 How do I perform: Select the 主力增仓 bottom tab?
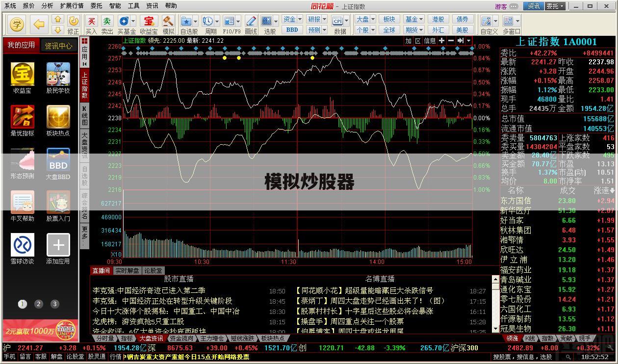click(212, 338)
